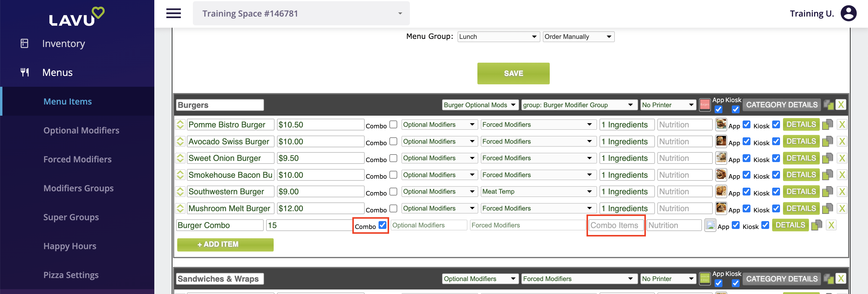
Task: Go to Menu Items in sidebar
Action: click(x=68, y=102)
